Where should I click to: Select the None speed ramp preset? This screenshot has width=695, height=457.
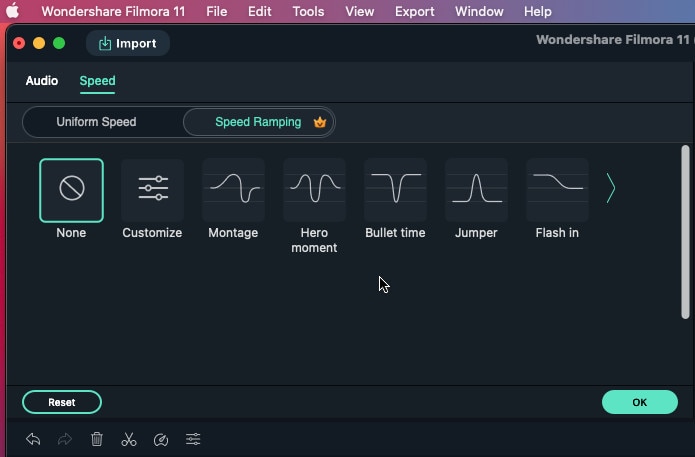point(71,190)
